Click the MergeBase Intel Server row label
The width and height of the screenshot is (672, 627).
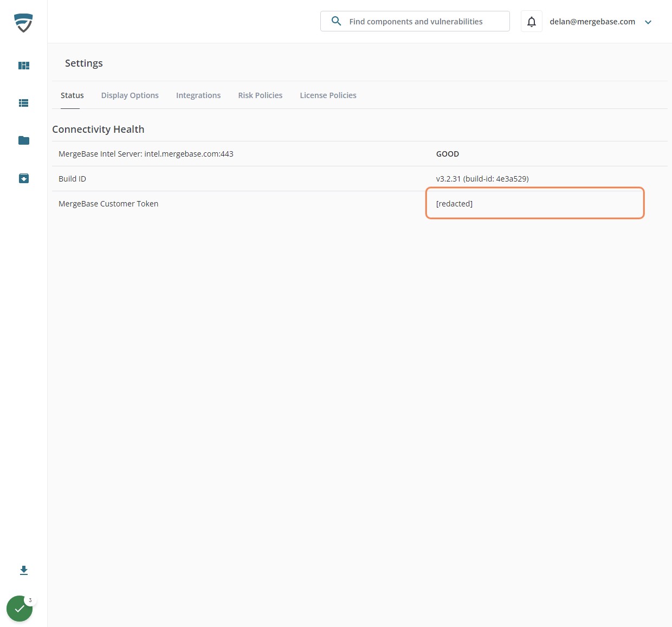click(146, 154)
